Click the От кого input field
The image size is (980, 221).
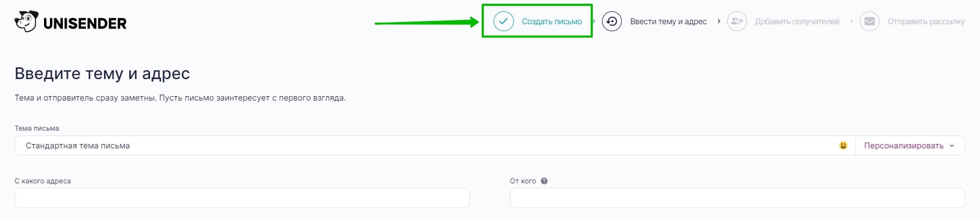tap(737, 198)
